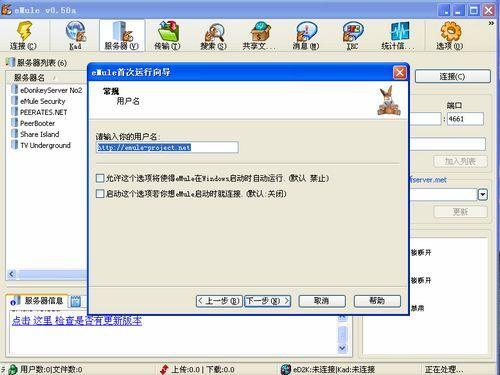Select eMule Security in server list
Viewport: 500px width, 375px height.
43,101
